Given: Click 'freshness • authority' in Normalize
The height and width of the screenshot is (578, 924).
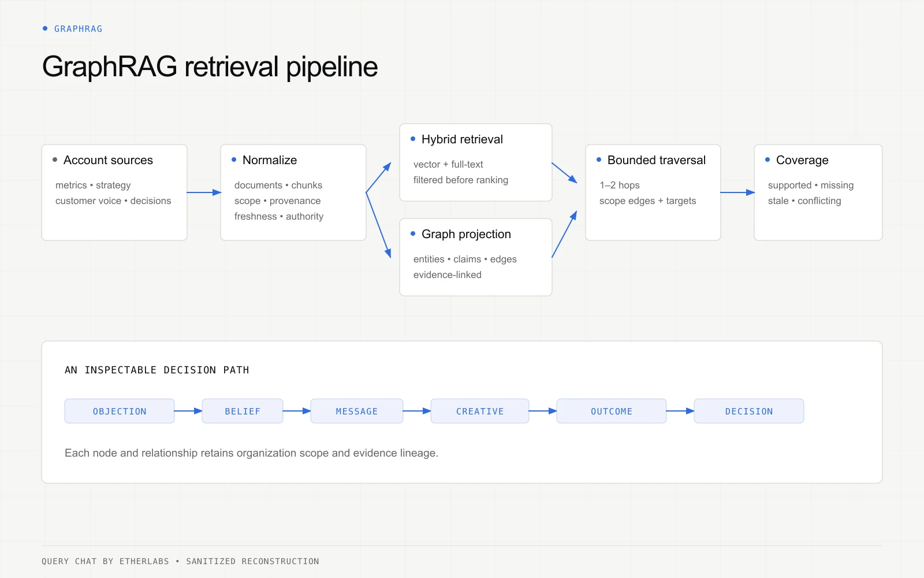Looking at the screenshot, I should click(279, 216).
